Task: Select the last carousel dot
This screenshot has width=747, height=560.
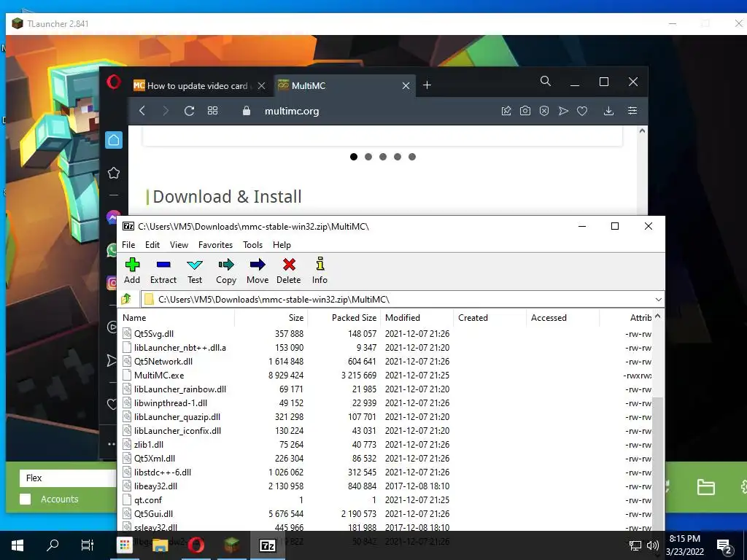Action: 412,157
